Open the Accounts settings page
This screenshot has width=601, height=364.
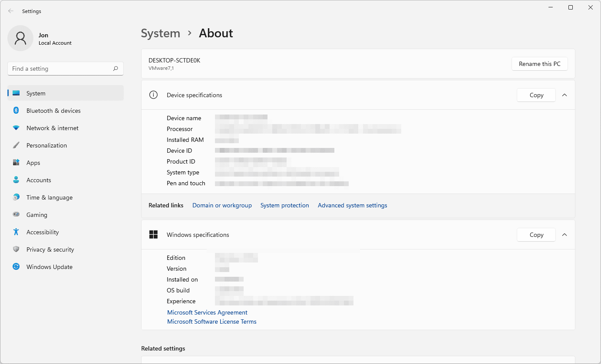tap(66, 180)
